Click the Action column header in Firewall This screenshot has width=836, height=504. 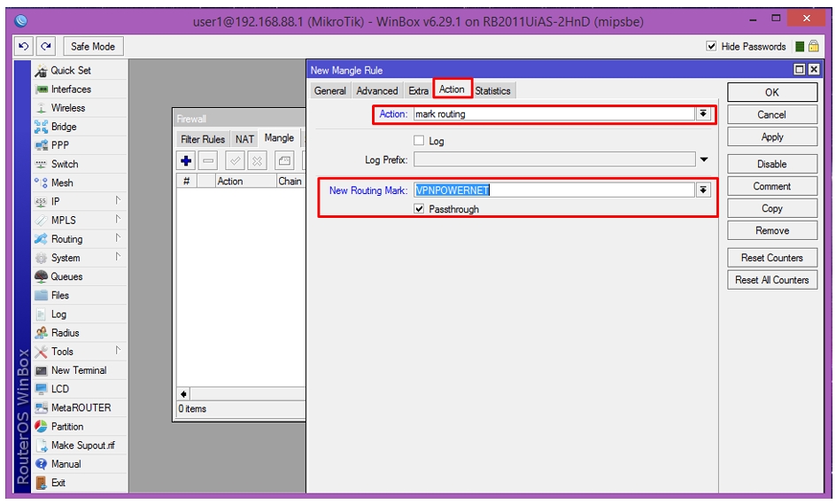click(246, 182)
